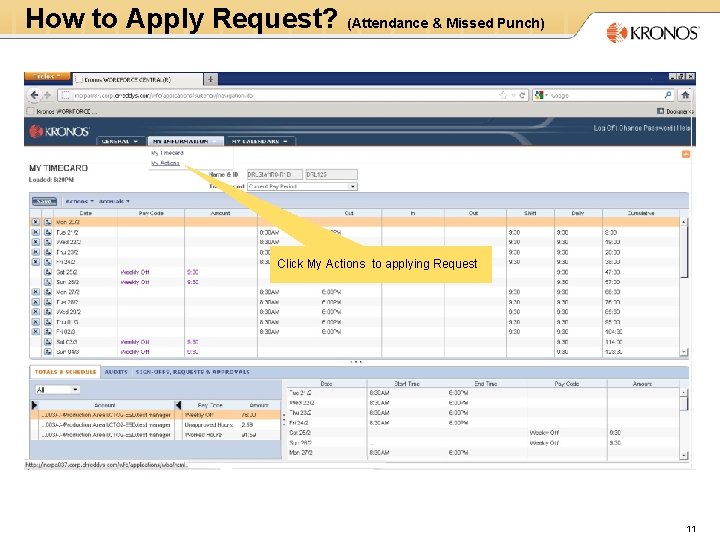This screenshot has width=720, height=540.
Task: Click the Name & ID field
Action: tap(275, 174)
